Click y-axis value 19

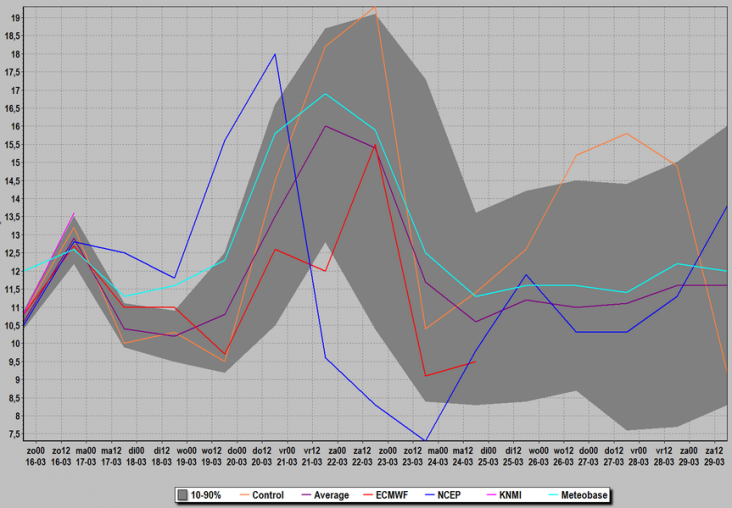tap(15, 18)
